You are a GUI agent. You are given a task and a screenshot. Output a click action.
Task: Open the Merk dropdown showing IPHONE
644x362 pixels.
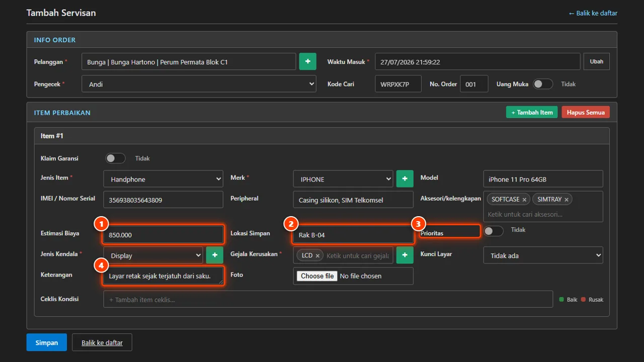point(343,179)
